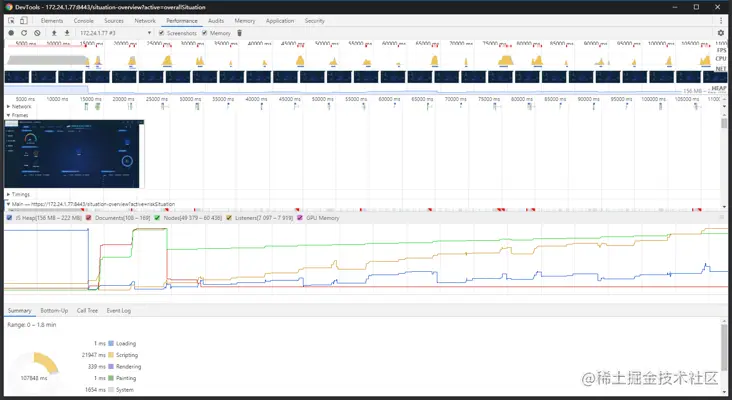
Task: Click the frame screenshot preview thumbnail
Action: [x=74, y=154]
